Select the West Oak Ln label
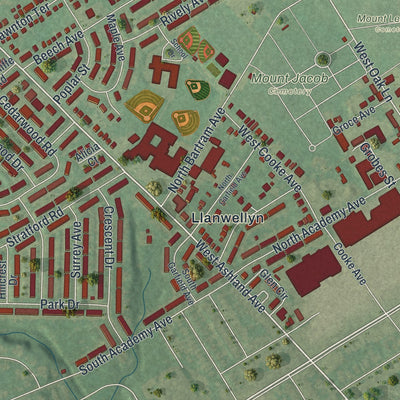 pos(373,72)
